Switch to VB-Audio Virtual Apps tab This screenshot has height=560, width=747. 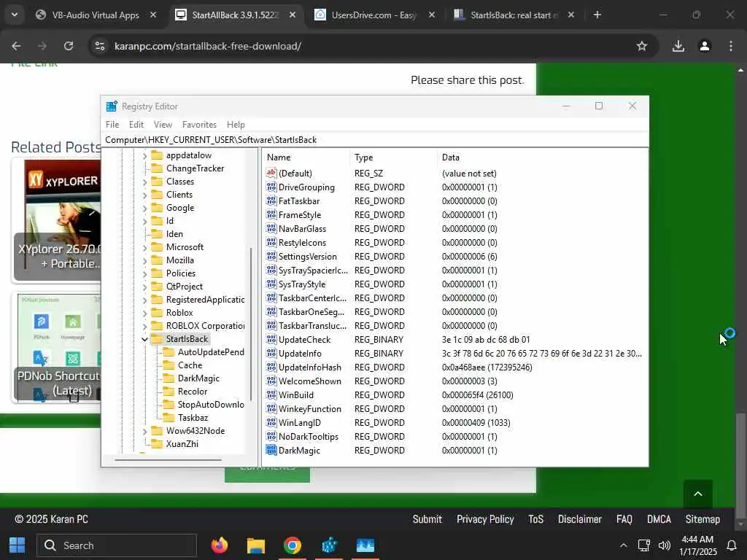click(x=96, y=15)
